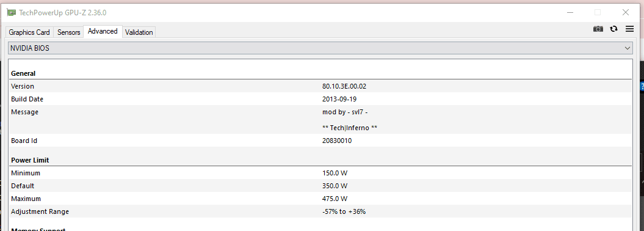Refresh GPU-Z with the refresh icon
Screen dimensions: 644x231
pos(613,29)
